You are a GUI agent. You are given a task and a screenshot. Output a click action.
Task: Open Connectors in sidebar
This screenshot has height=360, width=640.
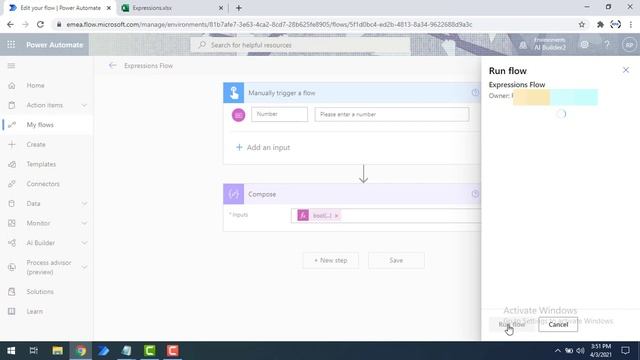pyautogui.click(x=43, y=184)
